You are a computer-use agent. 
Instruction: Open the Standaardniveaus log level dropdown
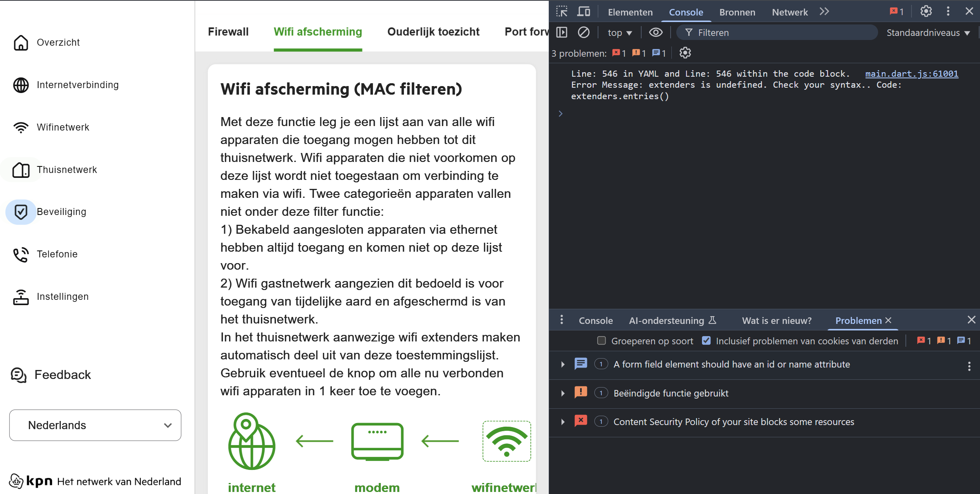tap(928, 33)
